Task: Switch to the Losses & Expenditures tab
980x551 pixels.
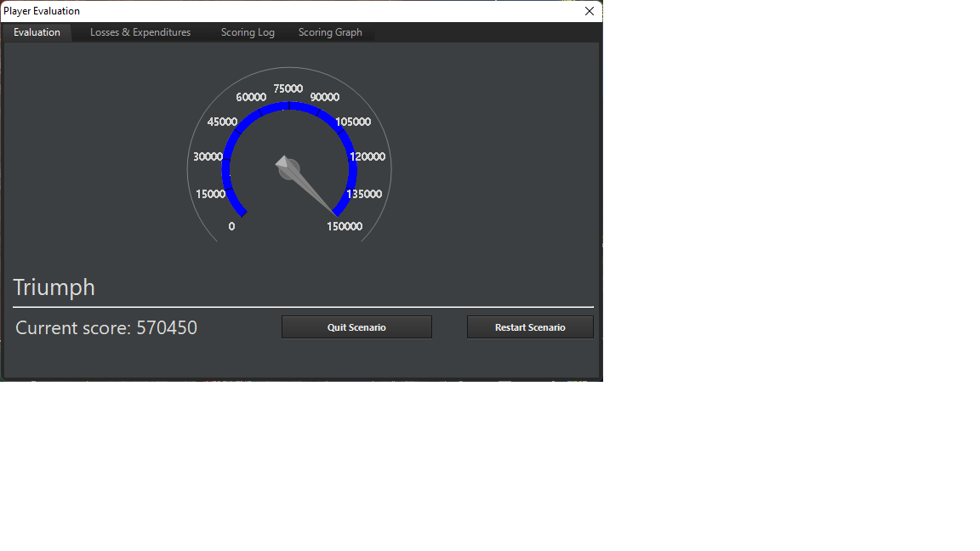Action: click(x=140, y=32)
